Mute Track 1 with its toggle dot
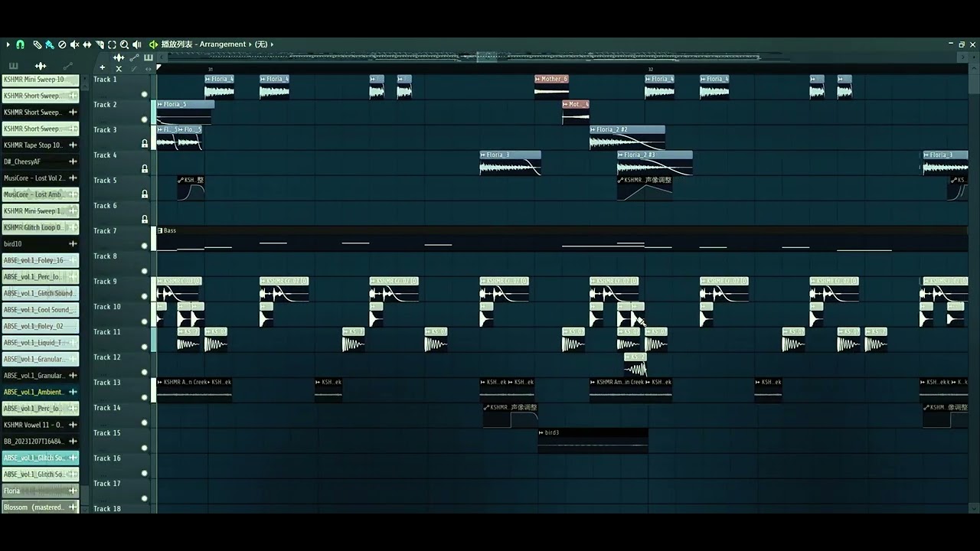This screenshot has height=551, width=980. coord(144,94)
